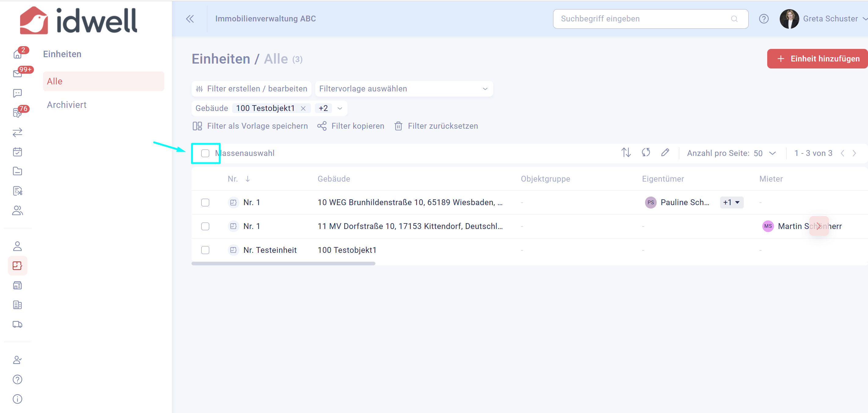Remove the 100 Testobjekt1 filter chip

pyautogui.click(x=303, y=108)
